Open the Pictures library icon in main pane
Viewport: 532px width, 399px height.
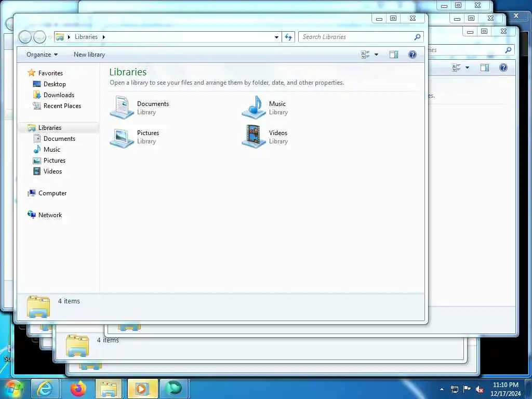(x=122, y=137)
